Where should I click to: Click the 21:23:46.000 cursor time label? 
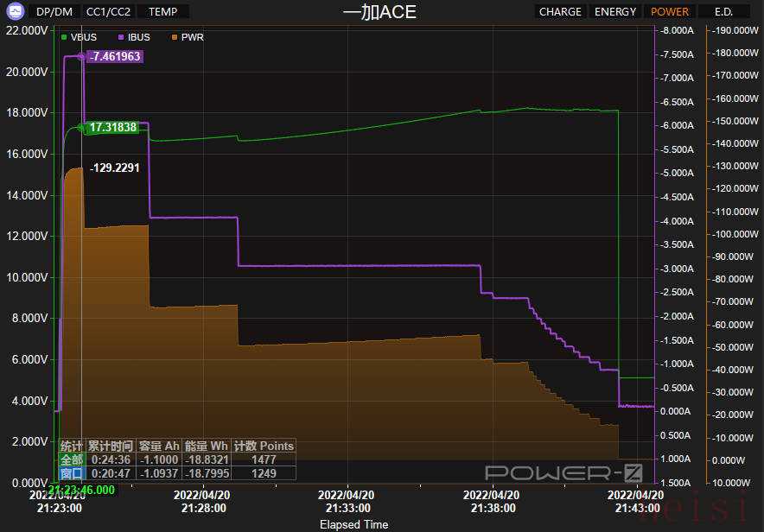82,490
